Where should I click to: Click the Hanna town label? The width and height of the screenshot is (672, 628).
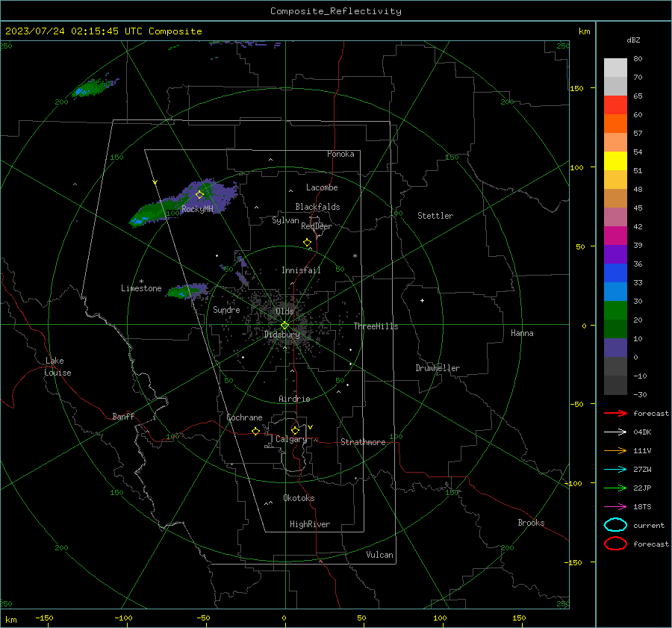(x=522, y=333)
